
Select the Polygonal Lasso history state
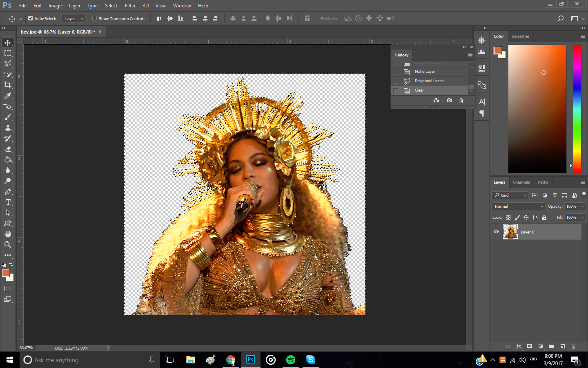point(429,81)
